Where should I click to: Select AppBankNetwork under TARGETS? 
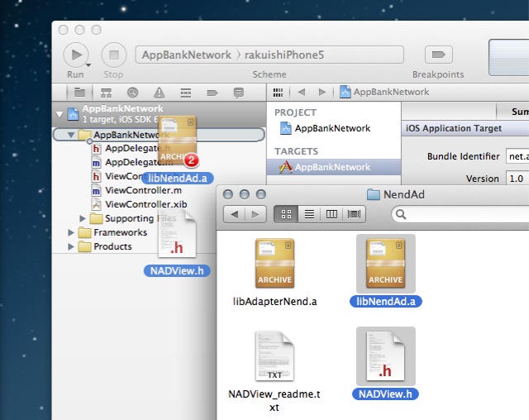[332, 167]
